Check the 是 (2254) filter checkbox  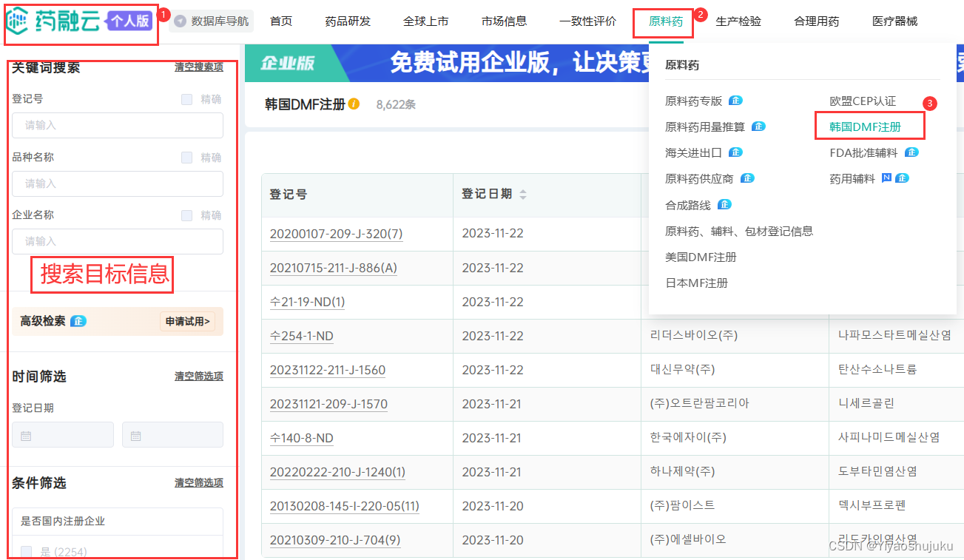click(26, 551)
